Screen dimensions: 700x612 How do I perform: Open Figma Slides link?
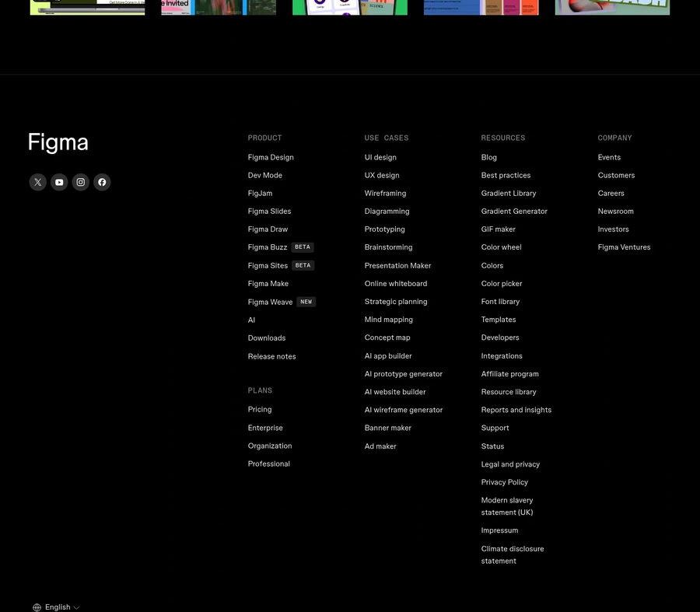point(269,212)
